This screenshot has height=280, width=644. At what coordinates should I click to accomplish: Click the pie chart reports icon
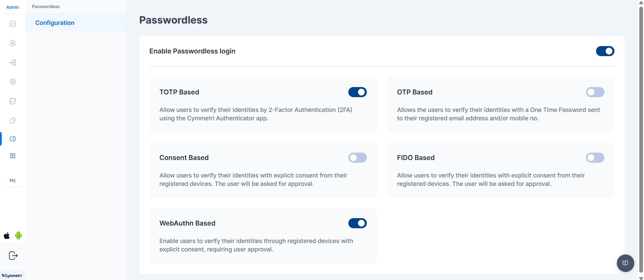[13, 120]
